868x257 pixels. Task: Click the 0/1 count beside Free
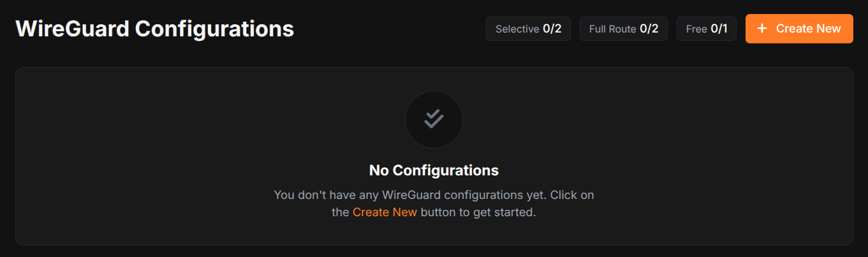pos(719,29)
